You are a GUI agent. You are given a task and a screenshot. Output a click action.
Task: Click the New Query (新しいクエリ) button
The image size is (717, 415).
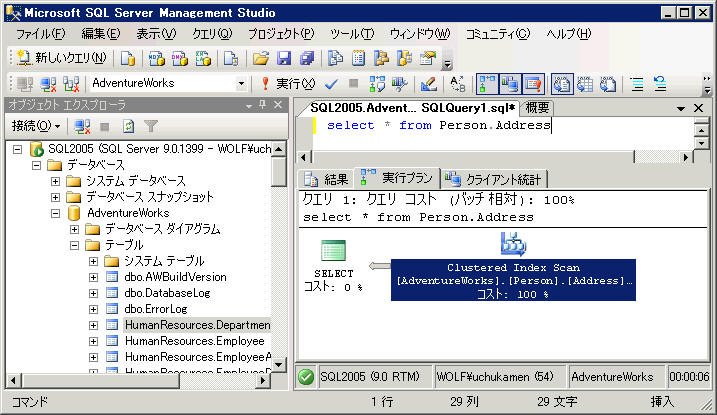click(61, 58)
